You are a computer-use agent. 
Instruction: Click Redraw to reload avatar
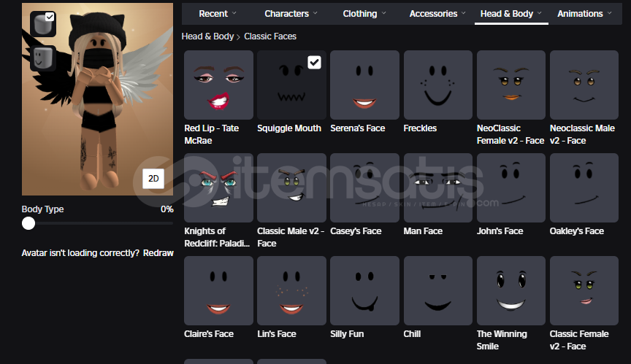[x=158, y=253]
